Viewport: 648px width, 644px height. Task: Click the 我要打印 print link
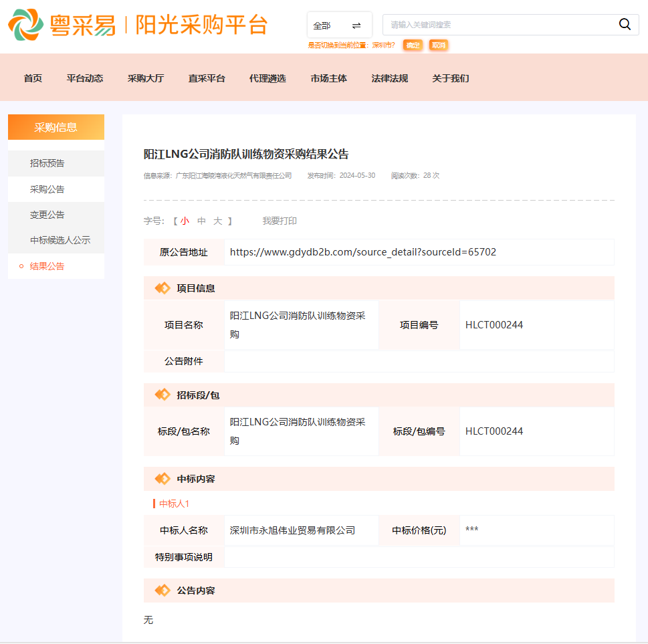(280, 221)
